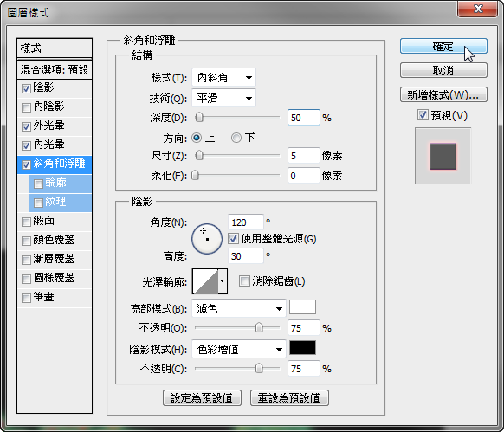Enable the 消除鋸齒 anti-alias checkbox
Viewport: 504px width, 432px height.
244,281
